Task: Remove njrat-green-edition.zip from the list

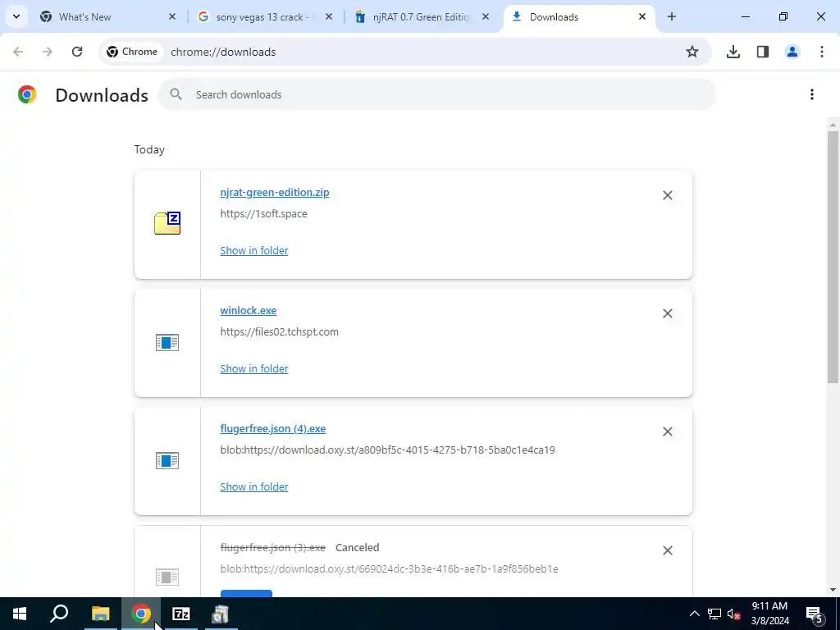Action: [x=668, y=195]
